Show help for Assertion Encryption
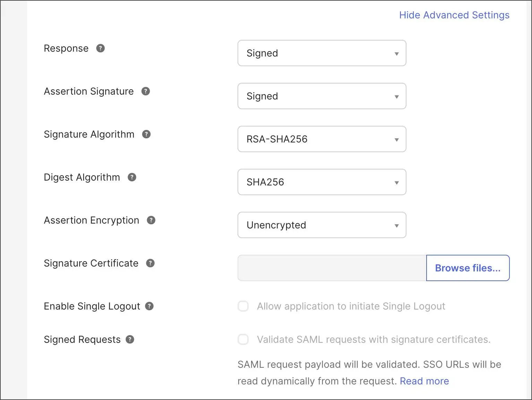Viewport: 532px width, 400px height. click(151, 220)
